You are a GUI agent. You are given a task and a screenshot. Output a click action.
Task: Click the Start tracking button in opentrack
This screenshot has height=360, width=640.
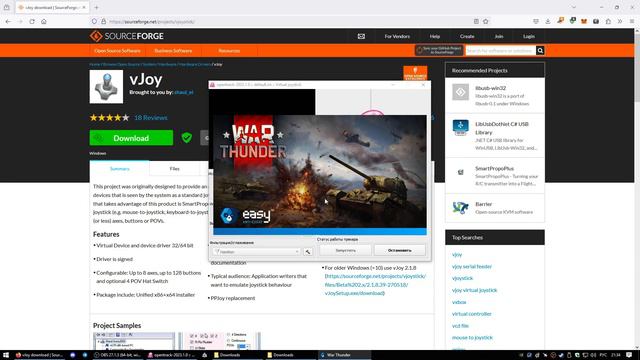[345, 250]
